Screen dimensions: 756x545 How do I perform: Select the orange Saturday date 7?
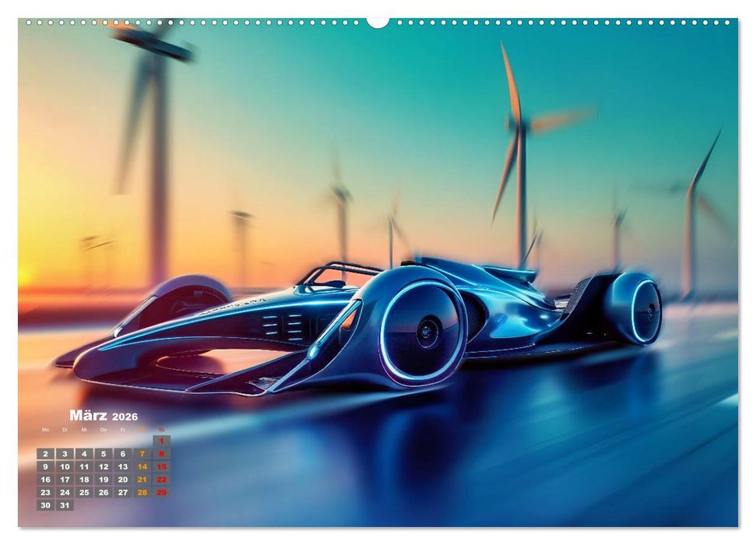[142, 453]
